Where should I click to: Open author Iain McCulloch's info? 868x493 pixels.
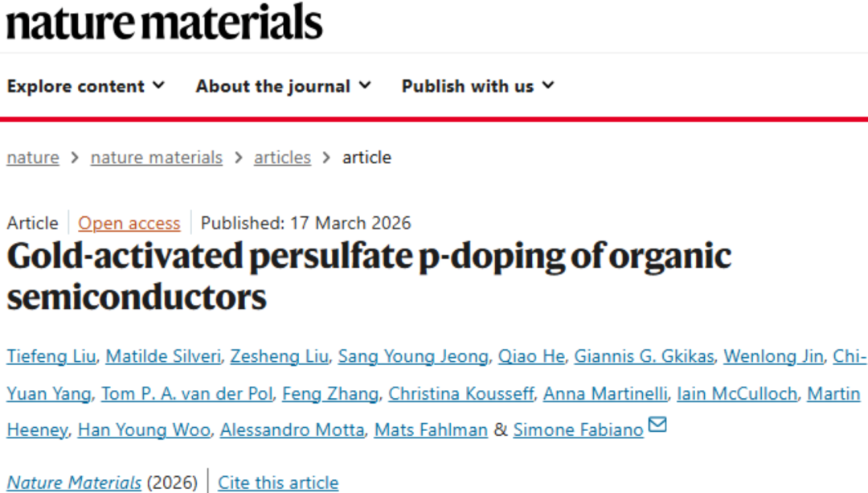[x=737, y=393]
